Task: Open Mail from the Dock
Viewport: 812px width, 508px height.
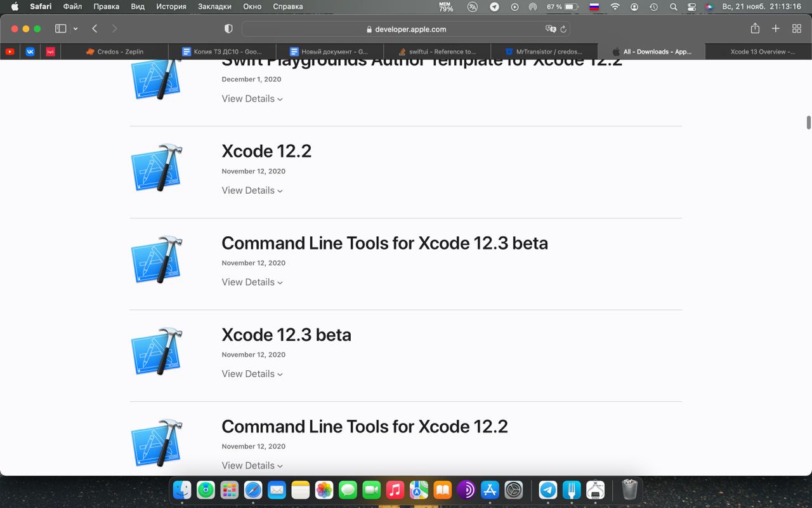Action: click(x=277, y=490)
